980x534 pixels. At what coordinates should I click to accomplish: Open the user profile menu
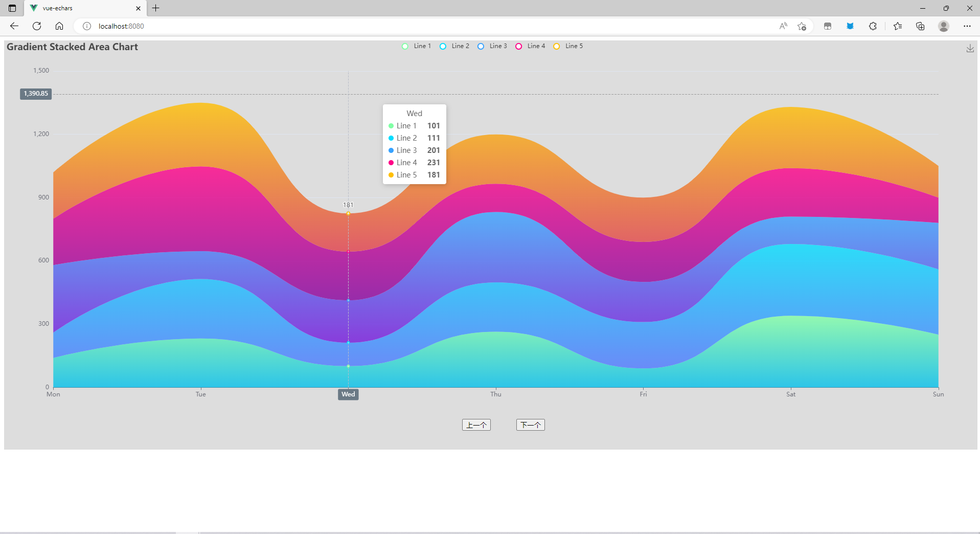pos(944,26)
